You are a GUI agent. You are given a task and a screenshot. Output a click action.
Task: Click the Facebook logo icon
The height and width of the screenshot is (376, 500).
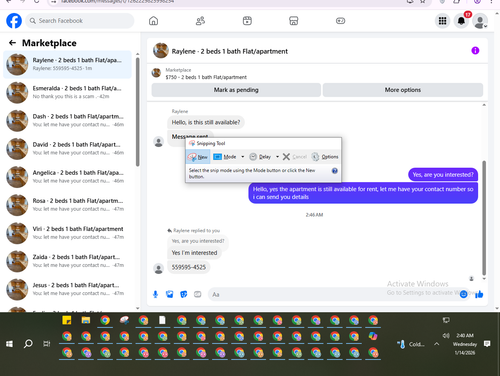tap(14, 21)
